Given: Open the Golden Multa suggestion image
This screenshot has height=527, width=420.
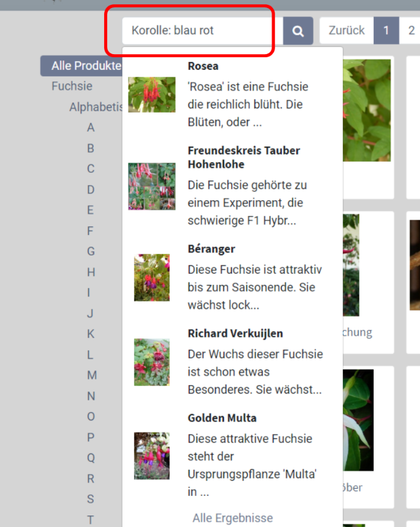Looking at the screenshot, I should point(152,456).
